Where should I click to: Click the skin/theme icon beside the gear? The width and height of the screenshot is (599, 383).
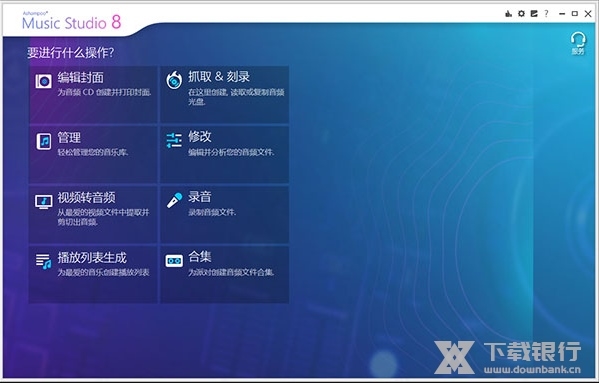tap(534, 14)
